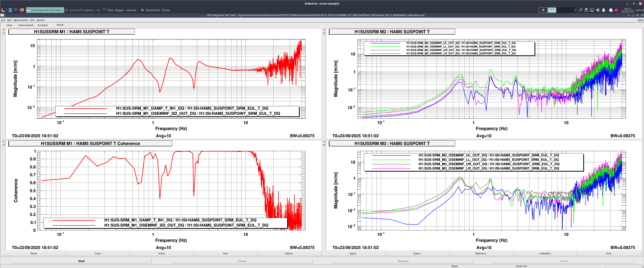Screen dimensions: 644x268
Task: Click the Firefox launcher icon in panel
Action: pos(22,10)
